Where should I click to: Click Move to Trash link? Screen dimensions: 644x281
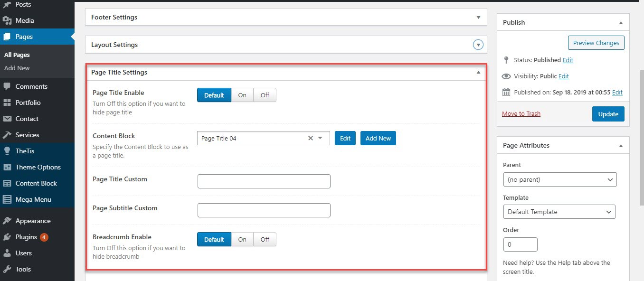click(521, 113)
